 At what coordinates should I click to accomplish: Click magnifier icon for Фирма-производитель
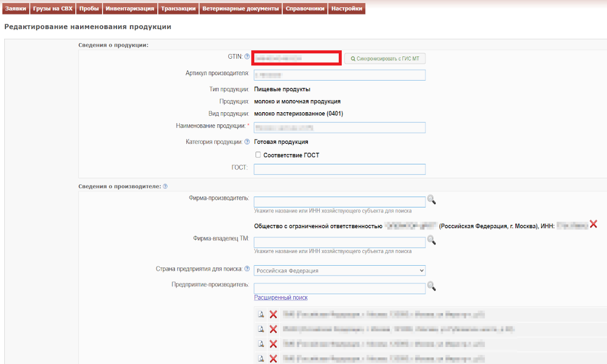click(431, 200)
